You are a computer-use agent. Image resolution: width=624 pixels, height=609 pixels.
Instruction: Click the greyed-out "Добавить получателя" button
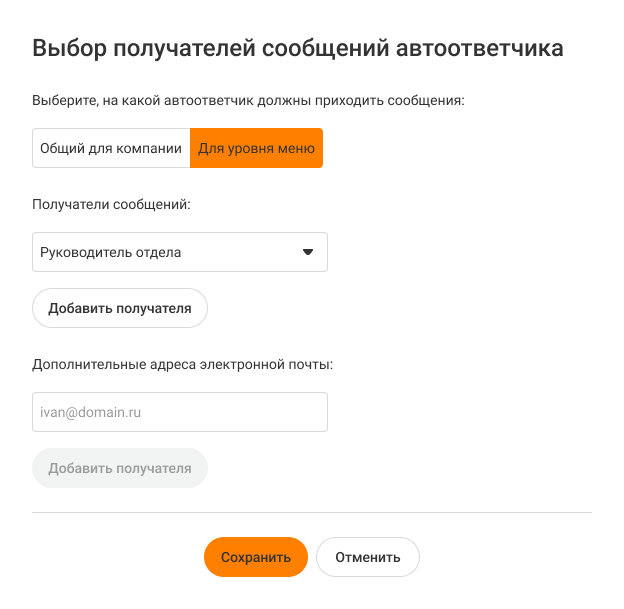[120, 468]
